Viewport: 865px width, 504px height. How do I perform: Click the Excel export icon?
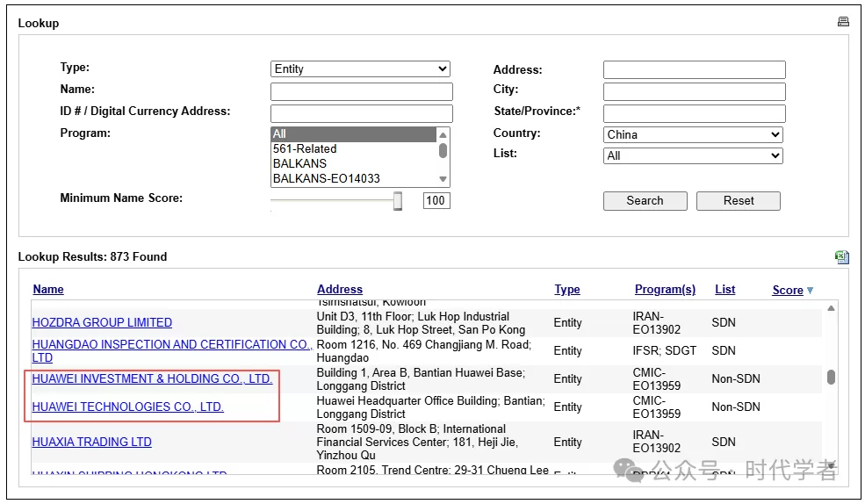pyautogui.click(x=841, y=256)
